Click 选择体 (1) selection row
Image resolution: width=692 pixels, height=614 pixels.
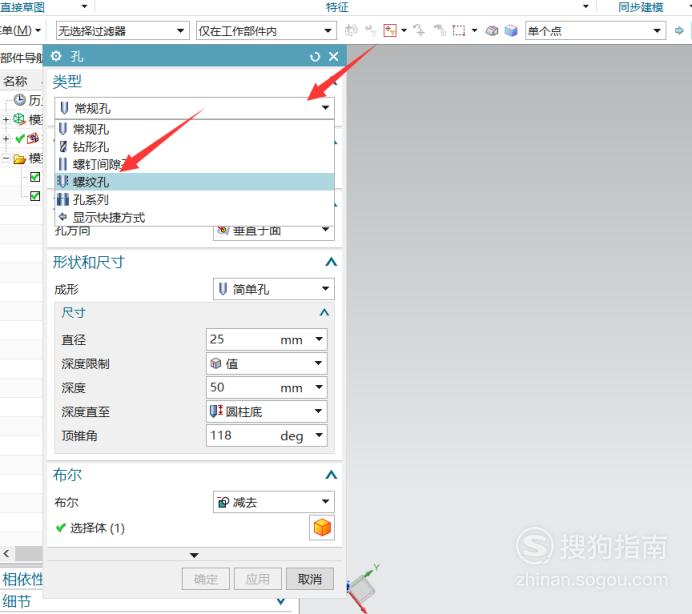(x=90, y=528)
